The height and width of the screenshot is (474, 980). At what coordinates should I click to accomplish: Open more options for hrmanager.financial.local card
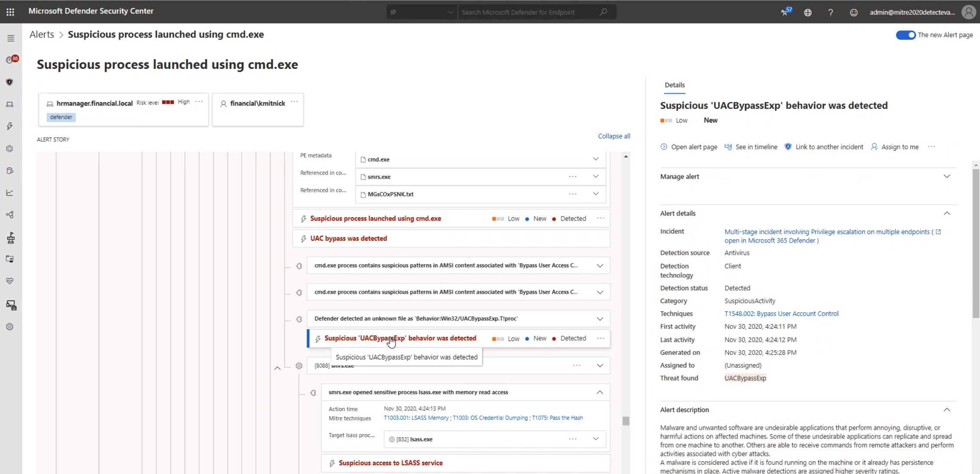click(x=199, y=102)
